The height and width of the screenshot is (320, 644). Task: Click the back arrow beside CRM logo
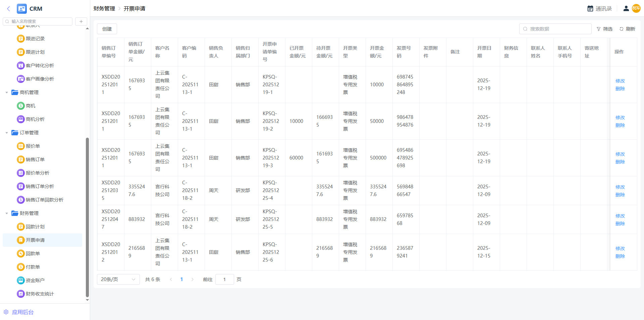point(8,9)
